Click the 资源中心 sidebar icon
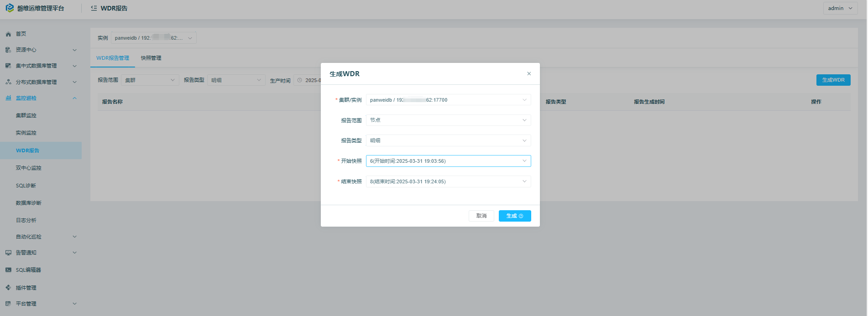Viewport: 868px width, 316px height. point(8,50)
